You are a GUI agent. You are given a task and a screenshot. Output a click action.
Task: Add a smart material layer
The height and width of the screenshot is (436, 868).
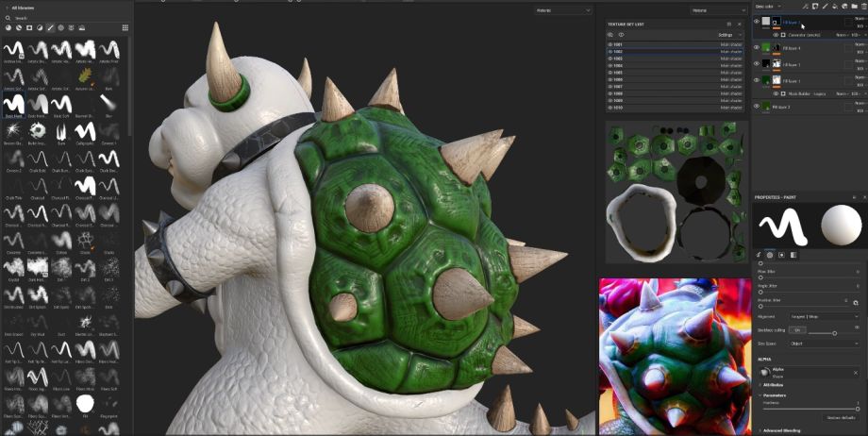tap(844, 6)
